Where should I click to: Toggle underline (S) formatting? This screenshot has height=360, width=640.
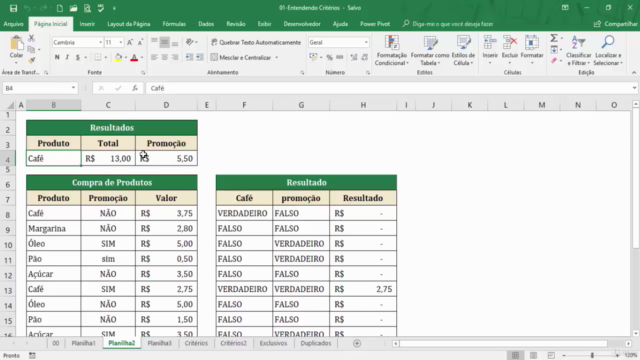point(78,58)
